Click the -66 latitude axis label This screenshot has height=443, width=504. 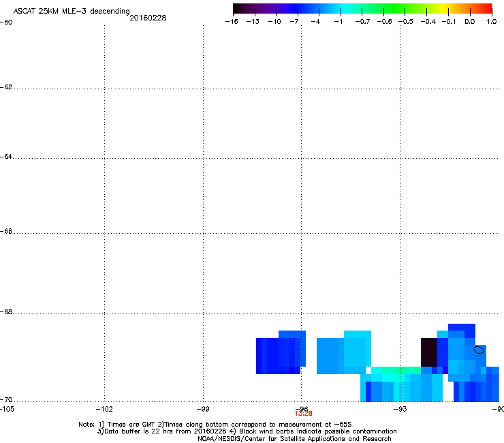click(6, 232)
